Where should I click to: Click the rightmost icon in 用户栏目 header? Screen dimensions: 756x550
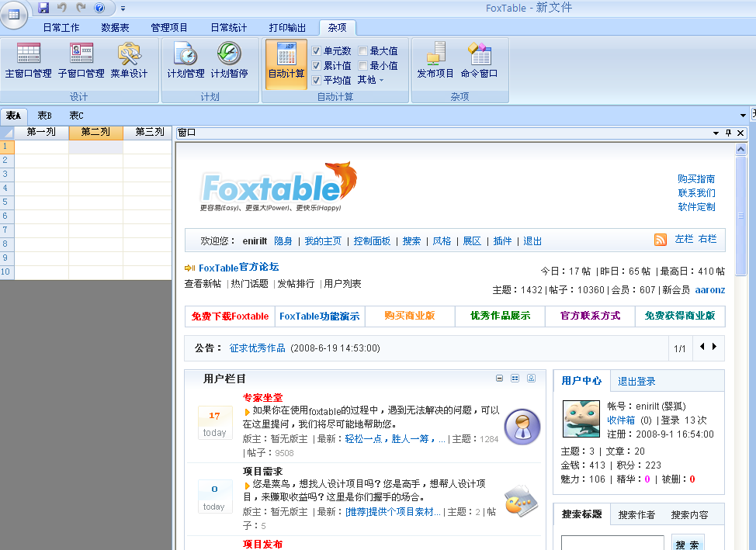coord(532,379)
